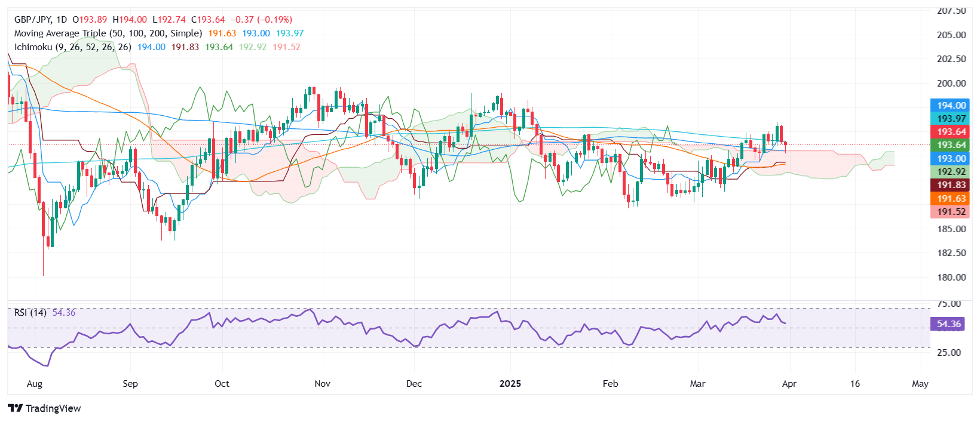The image size is (980, 422).
Task: Click the green 193.64 price axis tag
Action: 950,145
